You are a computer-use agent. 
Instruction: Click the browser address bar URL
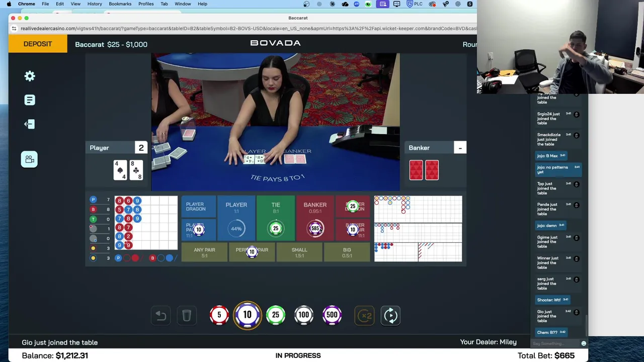[x=249, y=28]
